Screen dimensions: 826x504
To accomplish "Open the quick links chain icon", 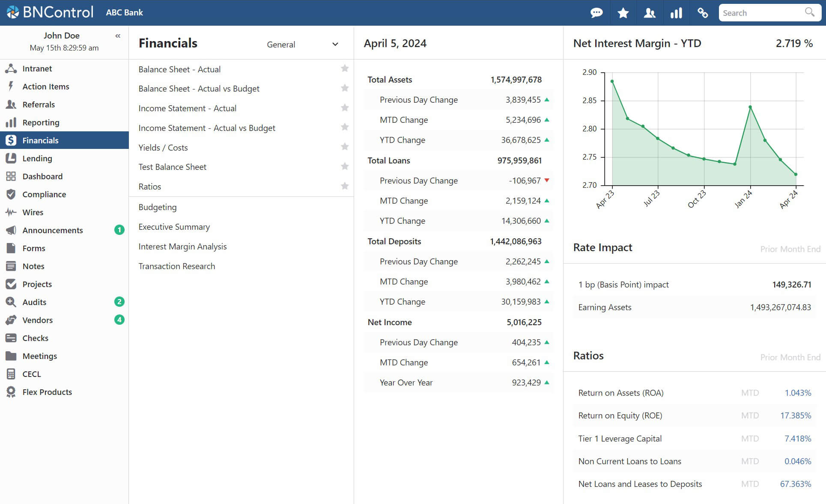I will click(703, 13).
